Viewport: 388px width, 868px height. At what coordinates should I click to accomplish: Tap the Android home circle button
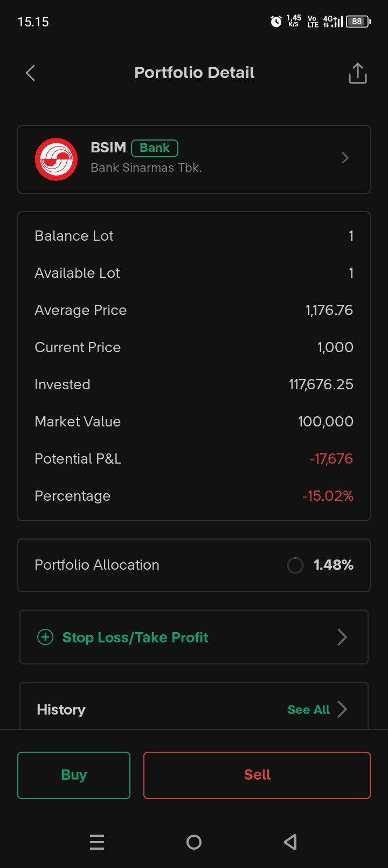pos(194,842)
